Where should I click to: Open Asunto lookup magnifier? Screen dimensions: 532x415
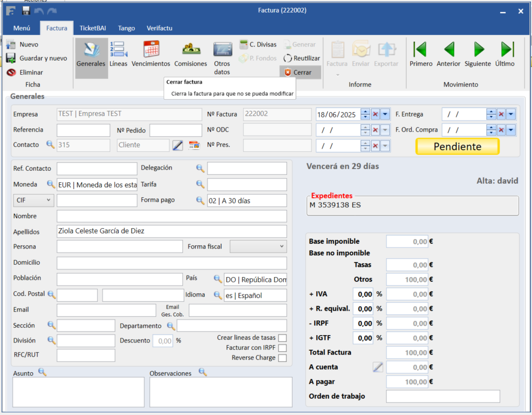click(42, 372)
